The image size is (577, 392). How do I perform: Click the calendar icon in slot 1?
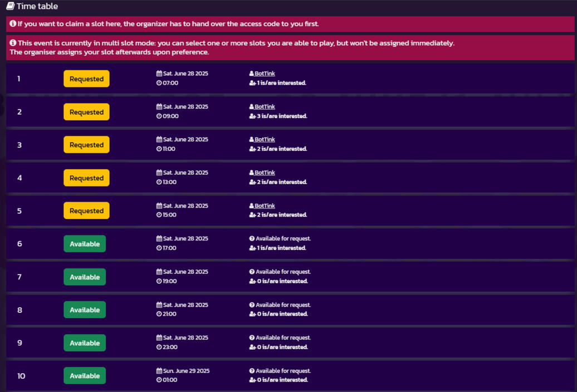[x=159, y=73]
